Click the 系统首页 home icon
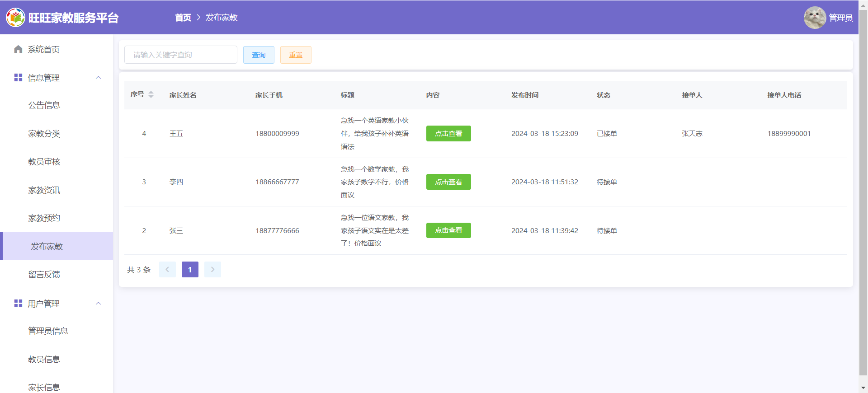This screenshot has width=868, height=393. click(18, 49)
